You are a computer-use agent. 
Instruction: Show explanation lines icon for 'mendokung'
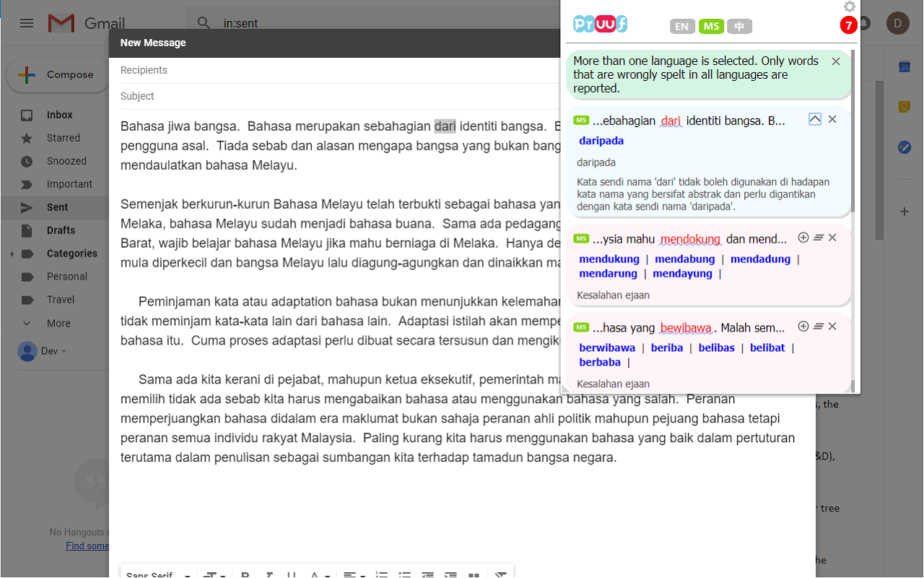[x=818, y=238]
